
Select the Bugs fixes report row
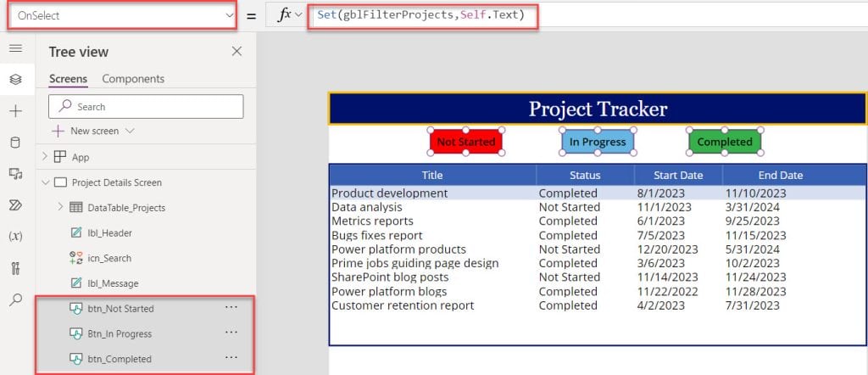pyautogui.click(x=377, y=235)
